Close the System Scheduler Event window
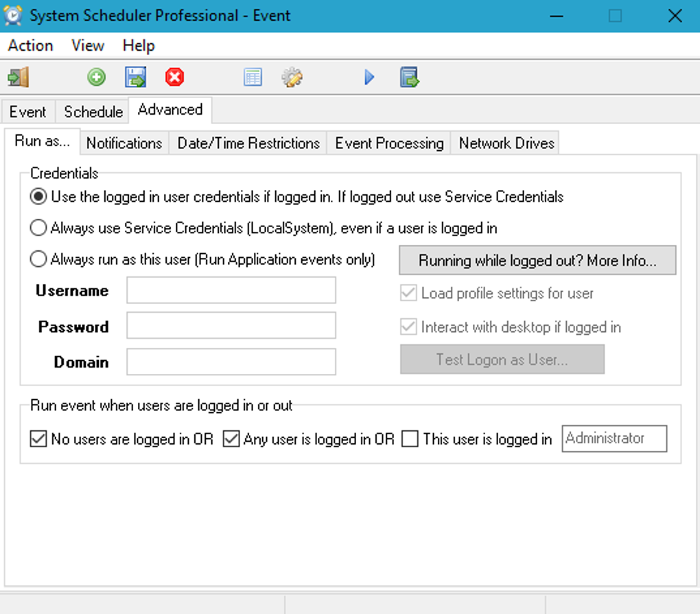The width and height of the screenshot is (700, 614). 675,16
